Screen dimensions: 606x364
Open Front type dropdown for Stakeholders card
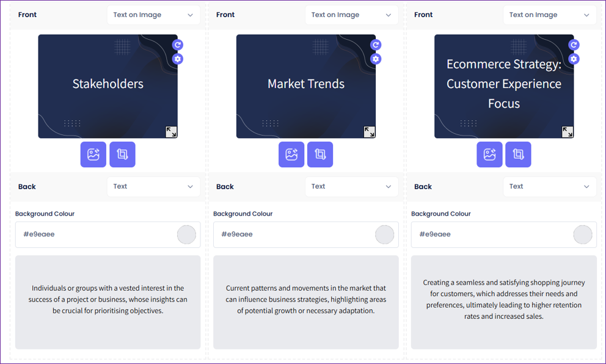pos(153,15)
